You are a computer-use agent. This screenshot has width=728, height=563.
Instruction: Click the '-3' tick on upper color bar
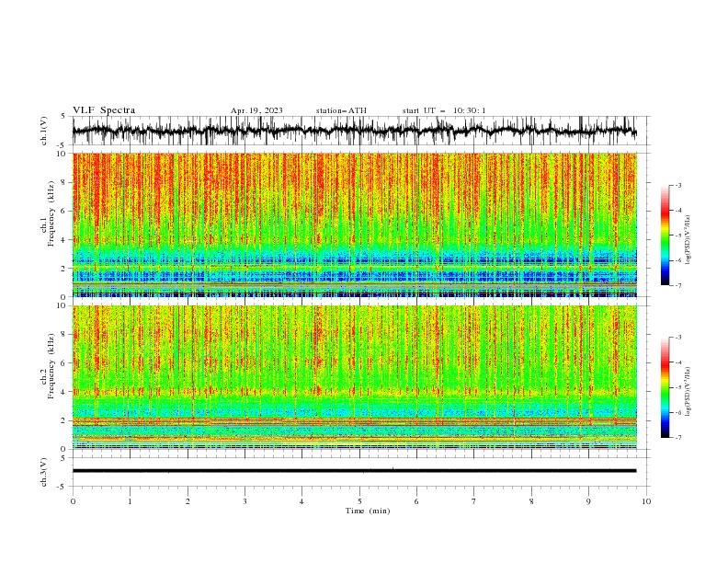[678, 185]
